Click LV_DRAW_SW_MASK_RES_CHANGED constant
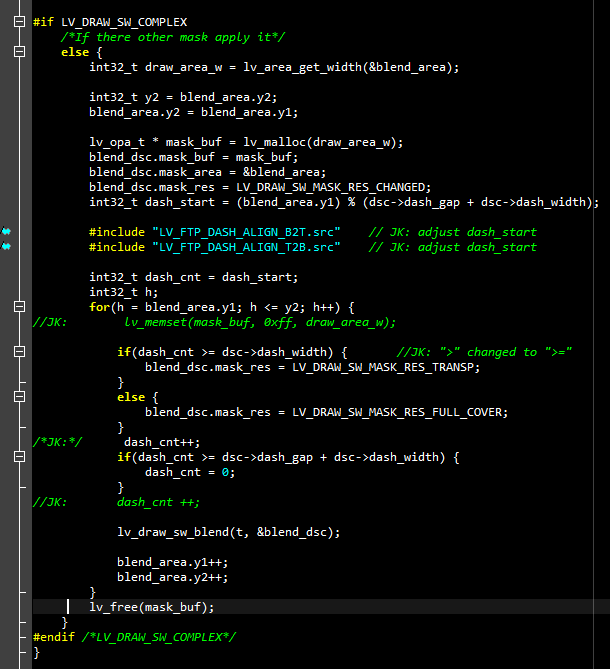The width and height of the screenshot is (610, 669). [331, 187]
